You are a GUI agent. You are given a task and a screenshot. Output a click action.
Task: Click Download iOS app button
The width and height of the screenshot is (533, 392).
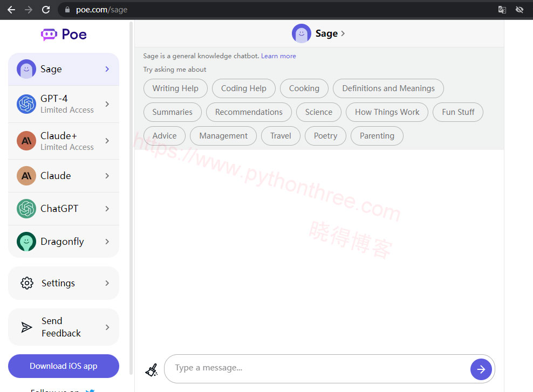[63, 366]
